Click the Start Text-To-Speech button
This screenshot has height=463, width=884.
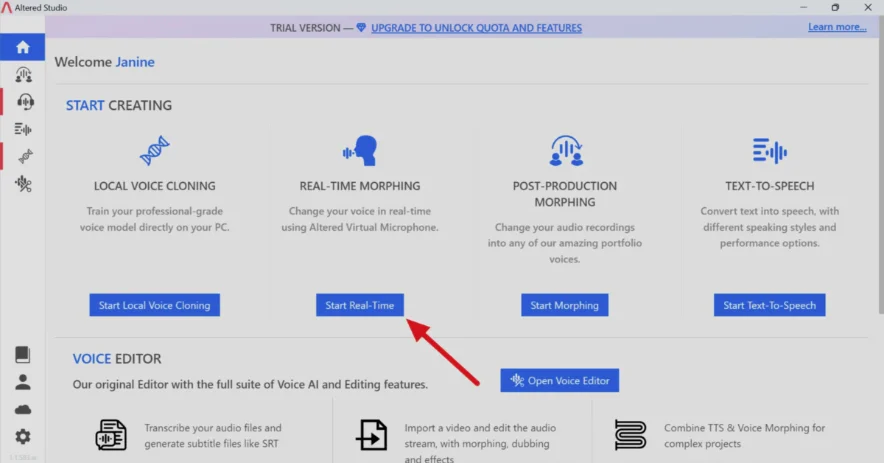[x=770, y=305]
